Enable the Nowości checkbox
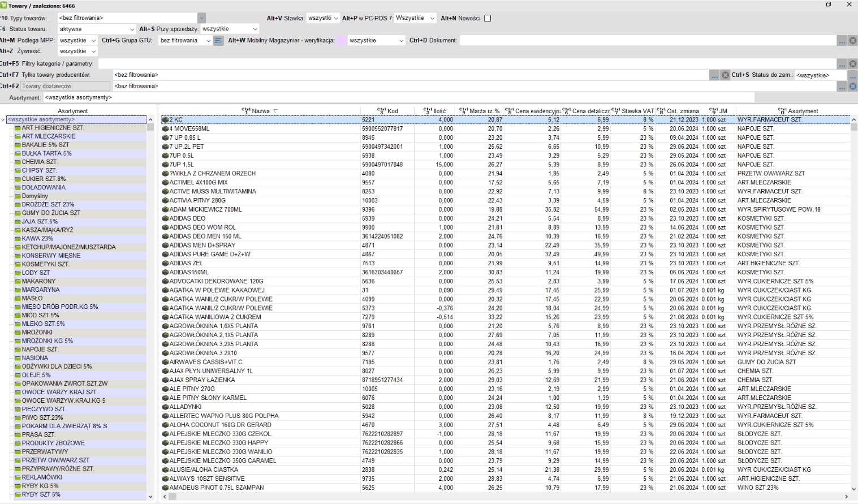The image size is (858, 504). coord(488,18)
